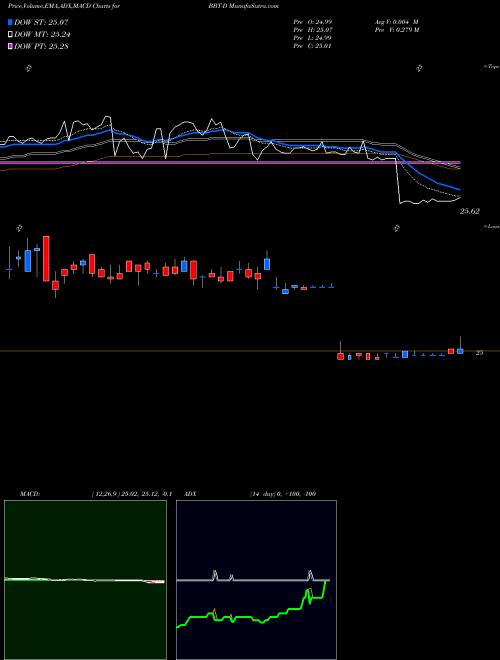Click the lower-right diamond marker near the Lows label
Screen dimensions: 500x660
click(x=396, y=228)
